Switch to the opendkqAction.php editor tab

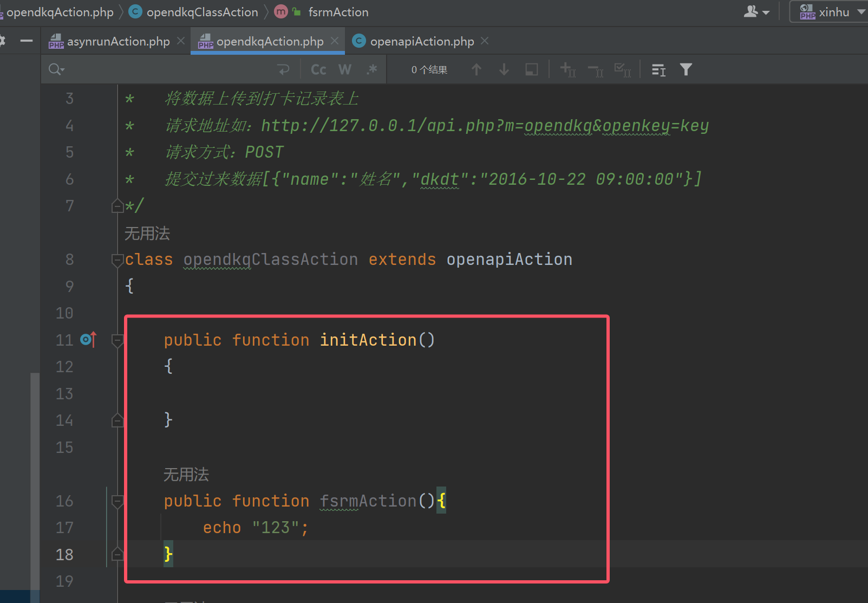(x=270, y=41)
